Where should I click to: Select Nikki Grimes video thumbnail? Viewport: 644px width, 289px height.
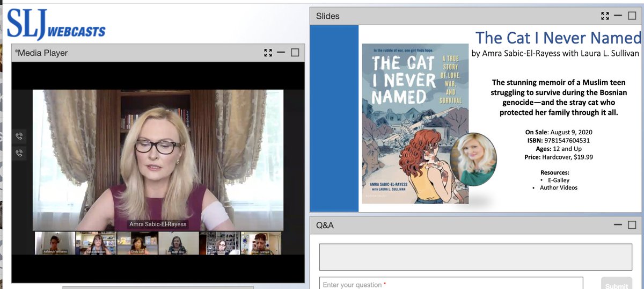(x=261, y=243)
